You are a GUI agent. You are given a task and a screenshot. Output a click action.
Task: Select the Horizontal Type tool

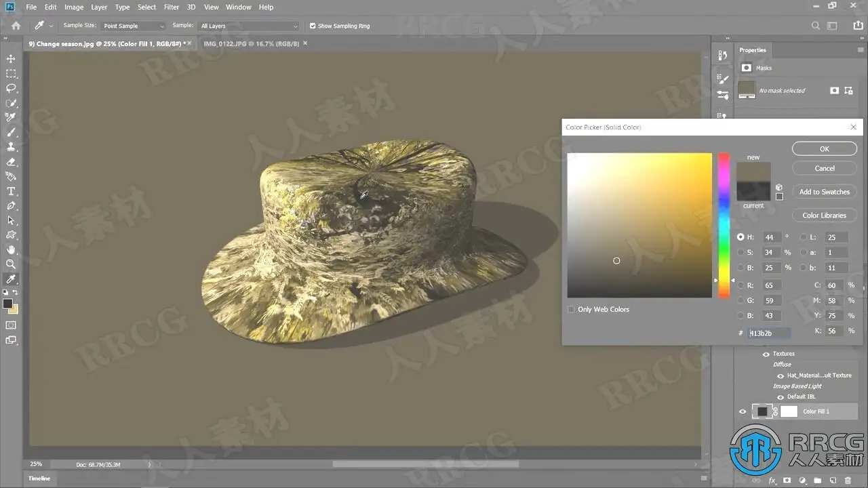point(11,191)
